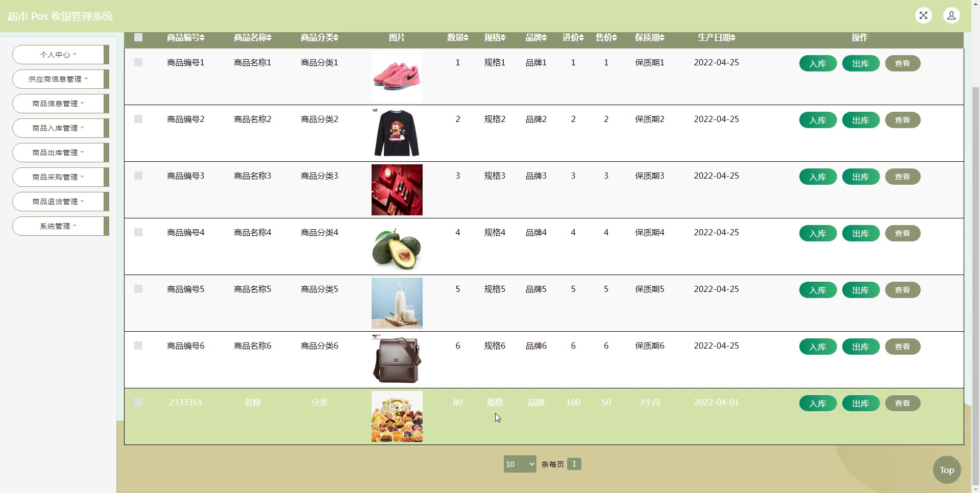The image size is (980, 493).
Task: Click 查看 button for 商品编号1
Action: click(902, 63)
